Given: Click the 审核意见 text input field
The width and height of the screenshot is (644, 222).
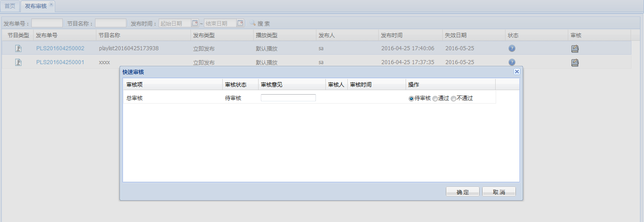Looking at the screenshot, I should [288, 98].
